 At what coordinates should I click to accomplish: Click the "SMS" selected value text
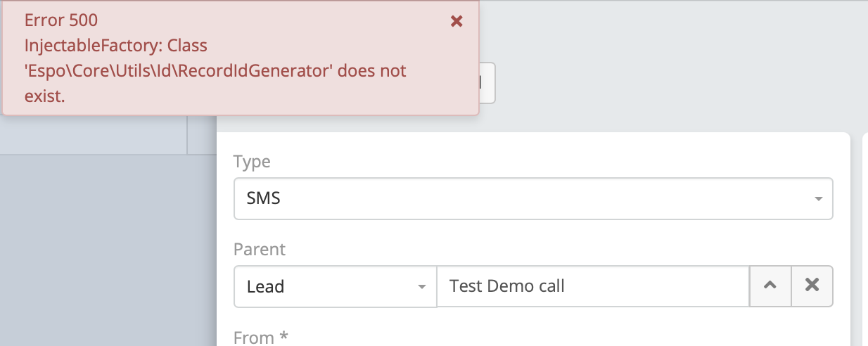tap(264, 198)
